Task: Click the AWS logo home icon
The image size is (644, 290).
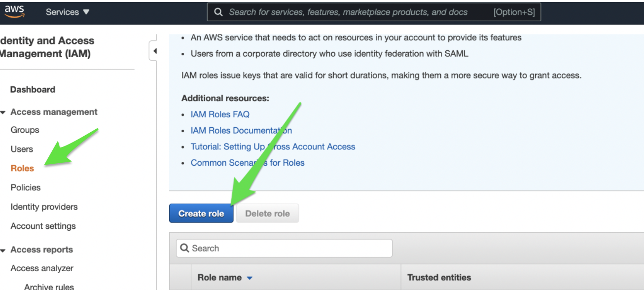Action: pyautogui.click(x=14, y=11)
